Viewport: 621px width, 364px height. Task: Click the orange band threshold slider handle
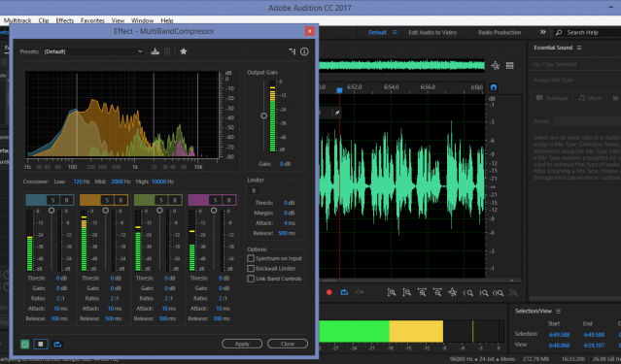pos(105,211)
